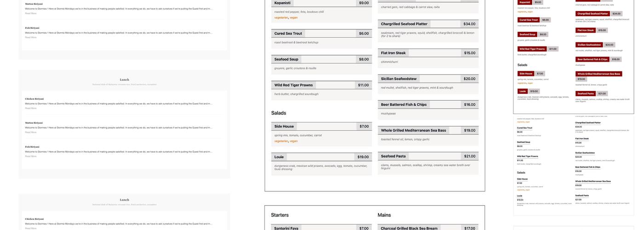Select the Salads heading in the large gray menu
Viewport: 644px width, 230px height.
[279, 113]
